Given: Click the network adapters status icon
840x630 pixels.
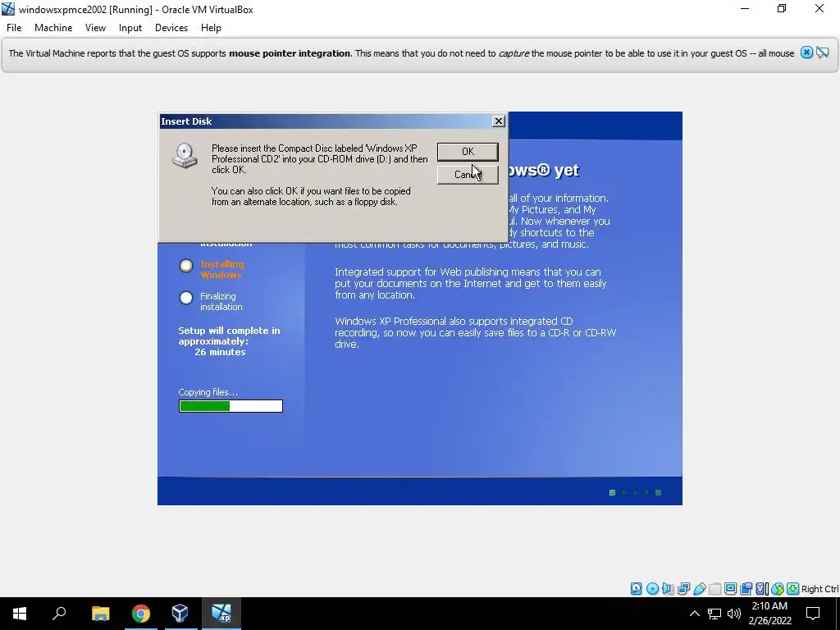Looking at the screenshot, I should pyautogui.click(x=683, y=589).
